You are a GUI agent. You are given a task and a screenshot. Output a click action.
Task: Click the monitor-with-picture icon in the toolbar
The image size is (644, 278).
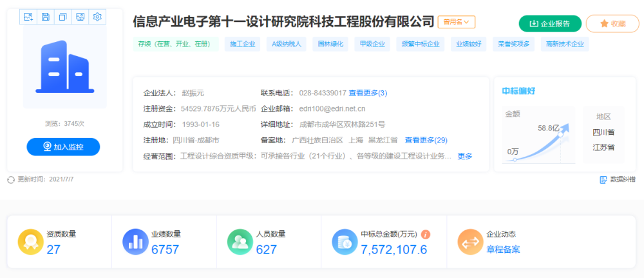point(80,17)
